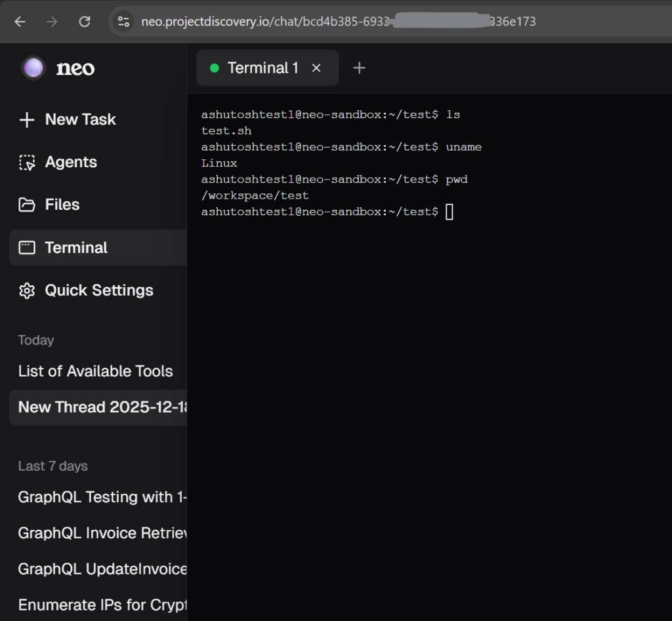Click the Files folder icon
This screenshot has height=621, width=672.
[x=27, y=205]
